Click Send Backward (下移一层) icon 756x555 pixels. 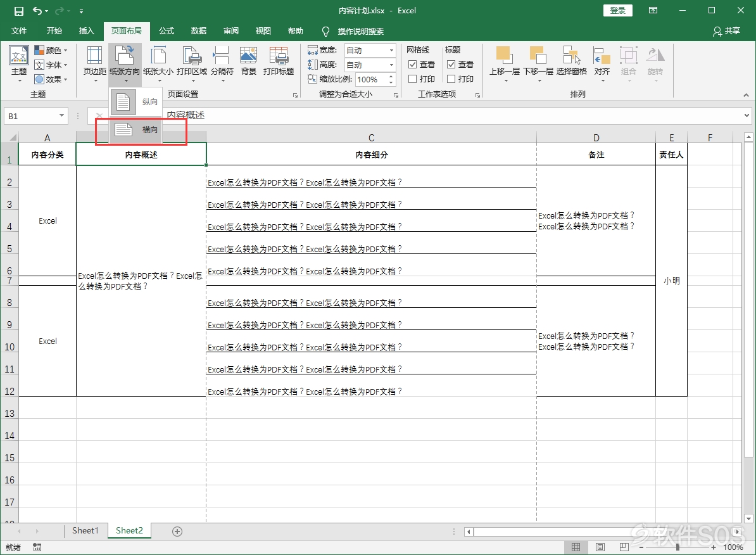tap(538, 56)
